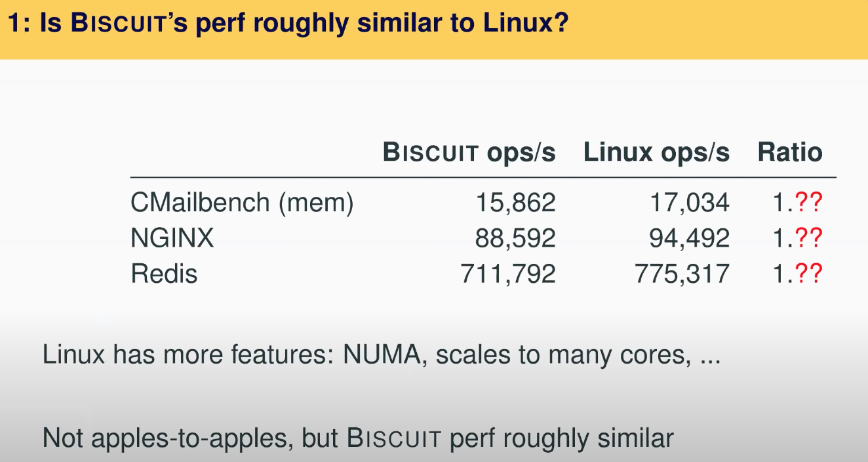Click the ratio cell in the Redis row
The width and height of the screenshot is (868, 462).
pos(797,273)
